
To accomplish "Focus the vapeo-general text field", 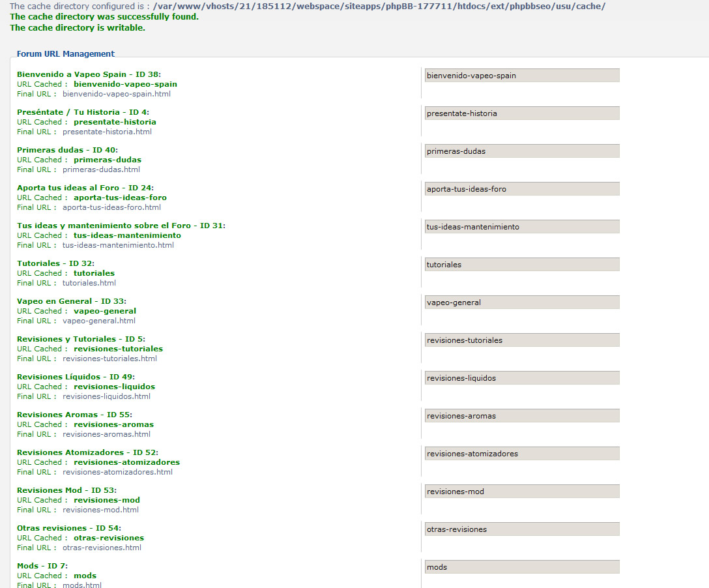I will coord(521,302).
